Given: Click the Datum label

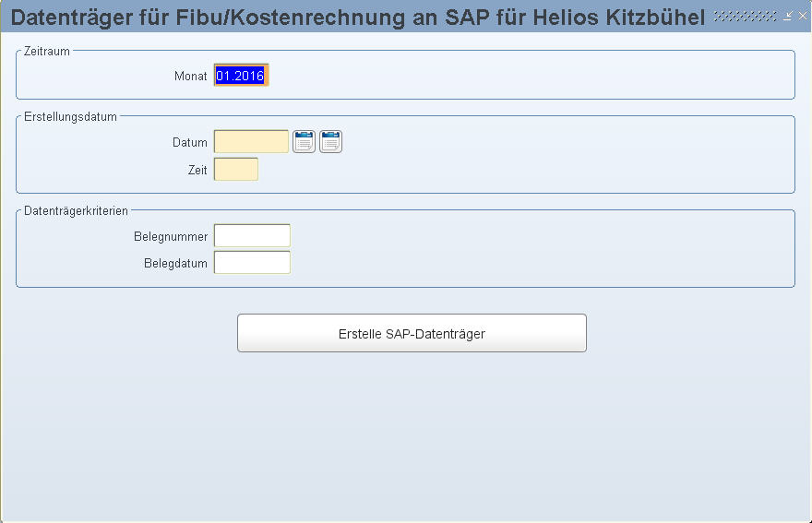Looking at the screenshot, I should (189, 142).
